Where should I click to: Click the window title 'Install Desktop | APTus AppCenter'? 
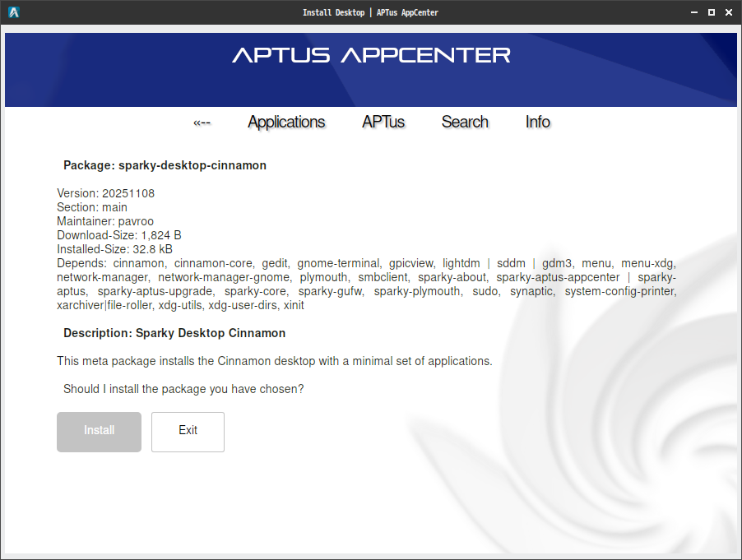(x=370, y=13)
